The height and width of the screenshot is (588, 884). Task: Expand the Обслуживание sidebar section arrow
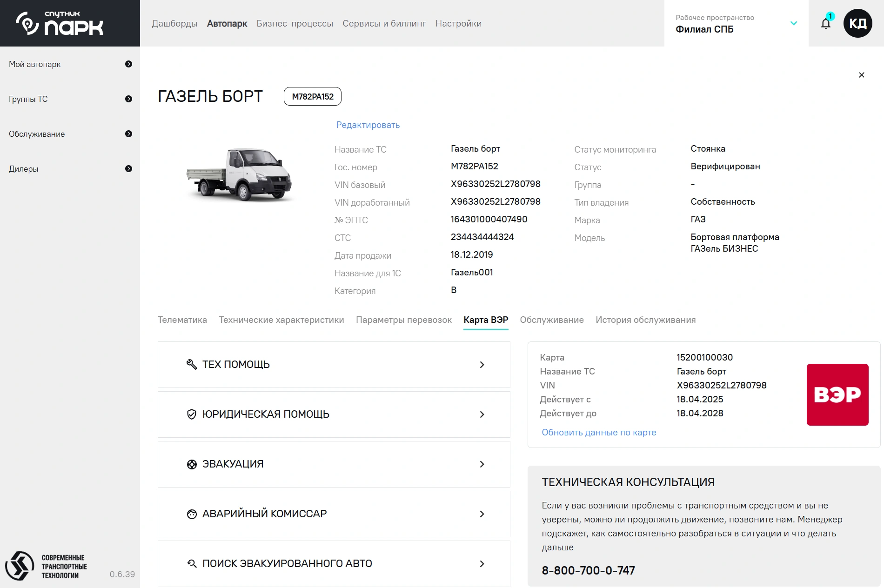128,134
